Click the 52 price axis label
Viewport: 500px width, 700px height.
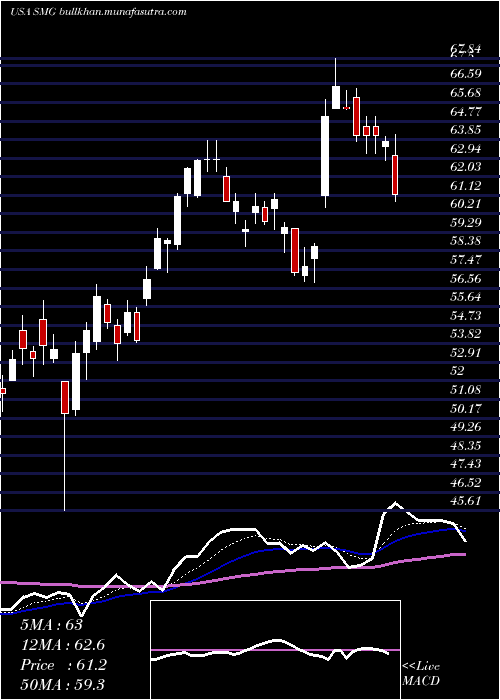click(458, 371)
